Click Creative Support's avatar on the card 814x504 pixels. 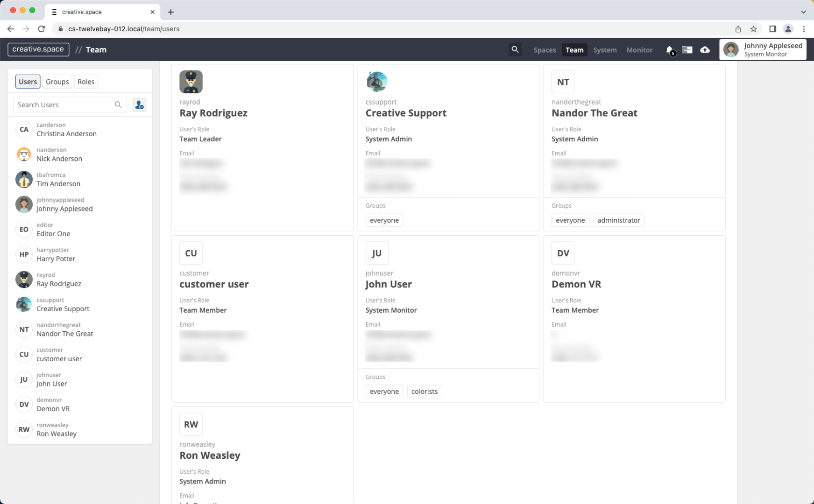[377, 82]
